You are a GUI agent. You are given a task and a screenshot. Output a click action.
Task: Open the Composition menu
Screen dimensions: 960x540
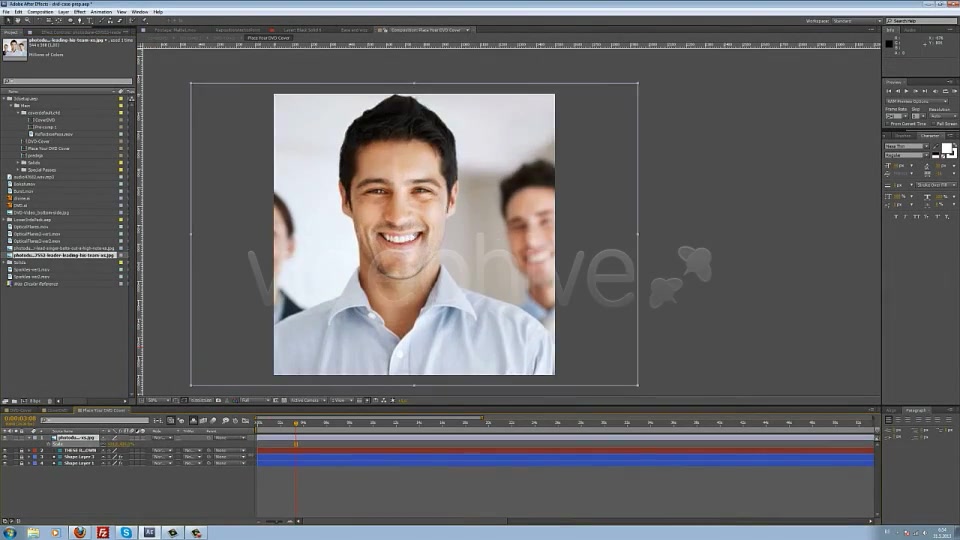pyautogui.click(x=40, y=12)
